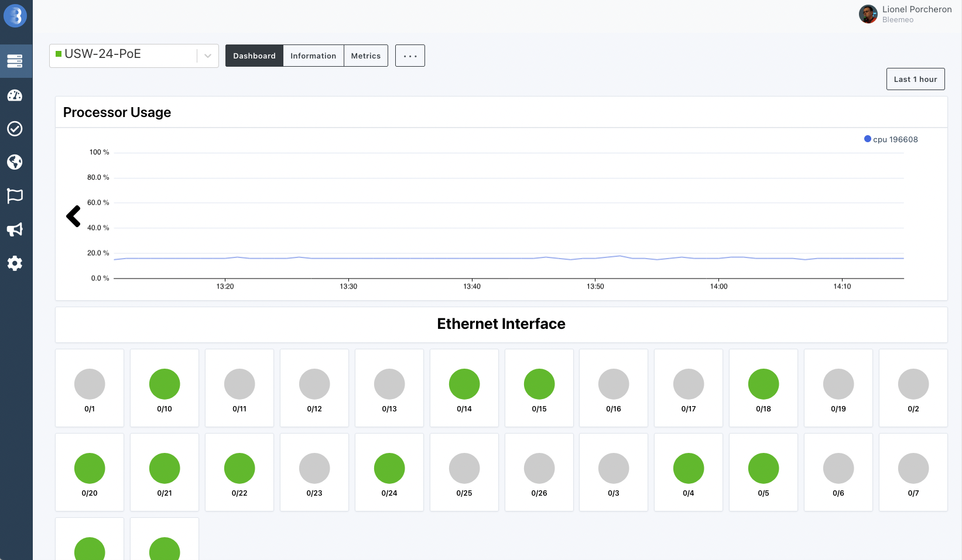The height and width of the screenshot is (560, 962).
Task: Click gray status circle for port 0/23
Action: [314, 468]
